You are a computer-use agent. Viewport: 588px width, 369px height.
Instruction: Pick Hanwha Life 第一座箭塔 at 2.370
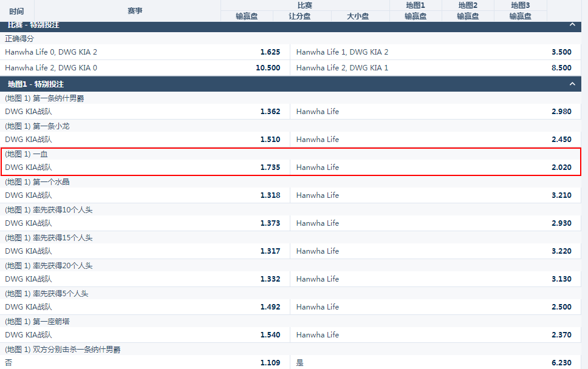(434, 335)
